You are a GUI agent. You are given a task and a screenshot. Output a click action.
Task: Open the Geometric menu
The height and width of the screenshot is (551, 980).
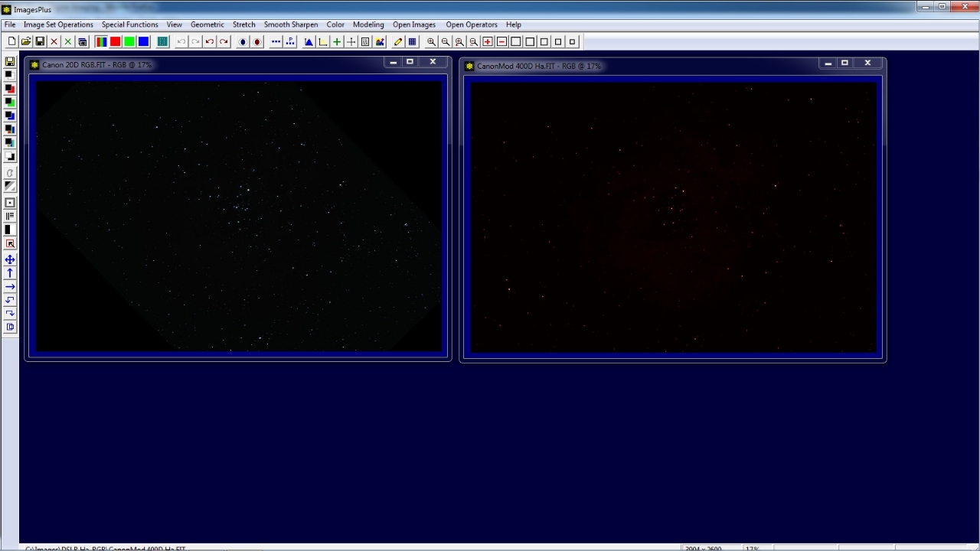tap(207, 24)
